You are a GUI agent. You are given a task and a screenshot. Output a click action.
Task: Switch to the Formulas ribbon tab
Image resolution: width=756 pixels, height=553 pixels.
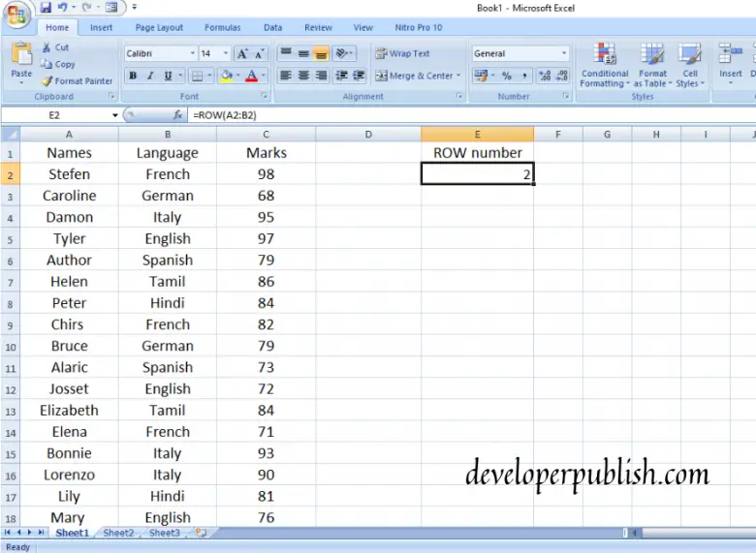tap(222, 27)
